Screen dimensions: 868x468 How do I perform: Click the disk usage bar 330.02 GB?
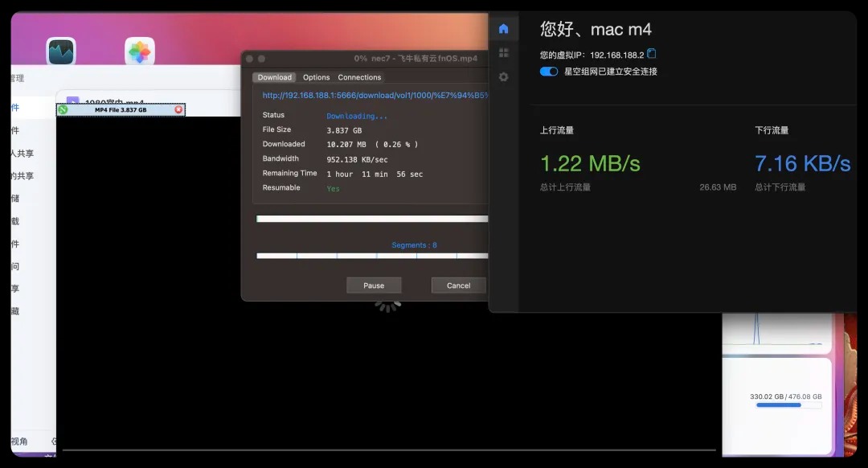788,405
